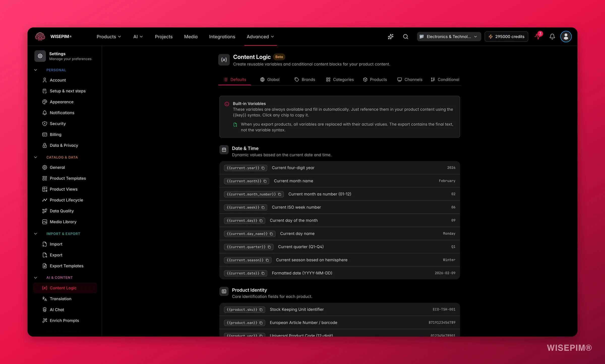The image size is (605, 364).
Task: Copy the {{product.ean}} variable chip
Action: [x=244, y=323]
